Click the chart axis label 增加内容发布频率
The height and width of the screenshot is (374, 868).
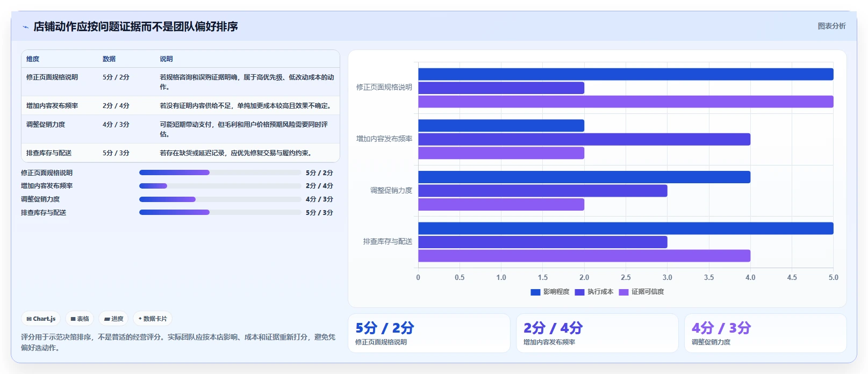tap(384, 139)
